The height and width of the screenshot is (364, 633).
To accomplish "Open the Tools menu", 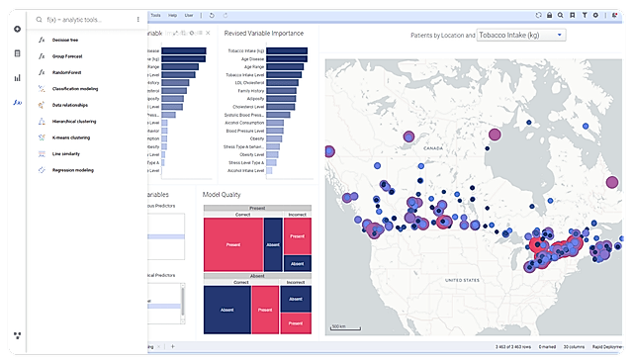I will [155, 16].
